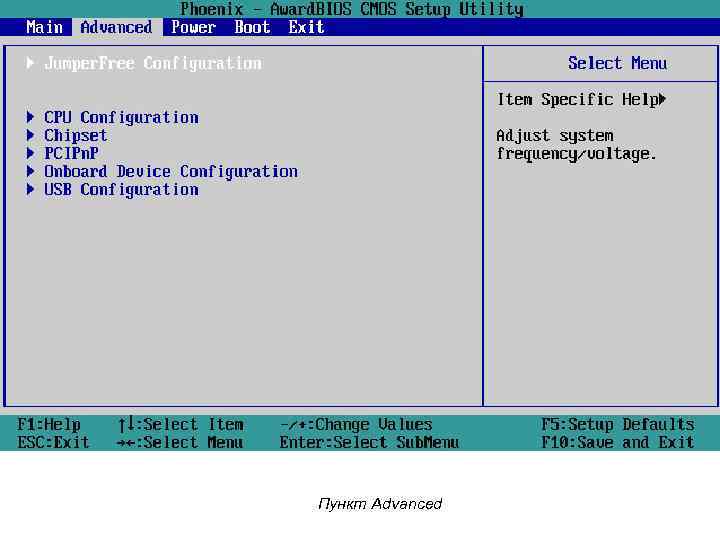
Task: Click the Select Item key hint
Action: click(180, 424)
